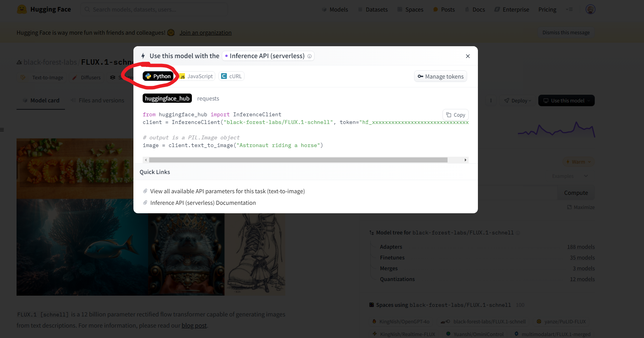
Task: Close the Inference API dialog
Action: pos(468,56)
